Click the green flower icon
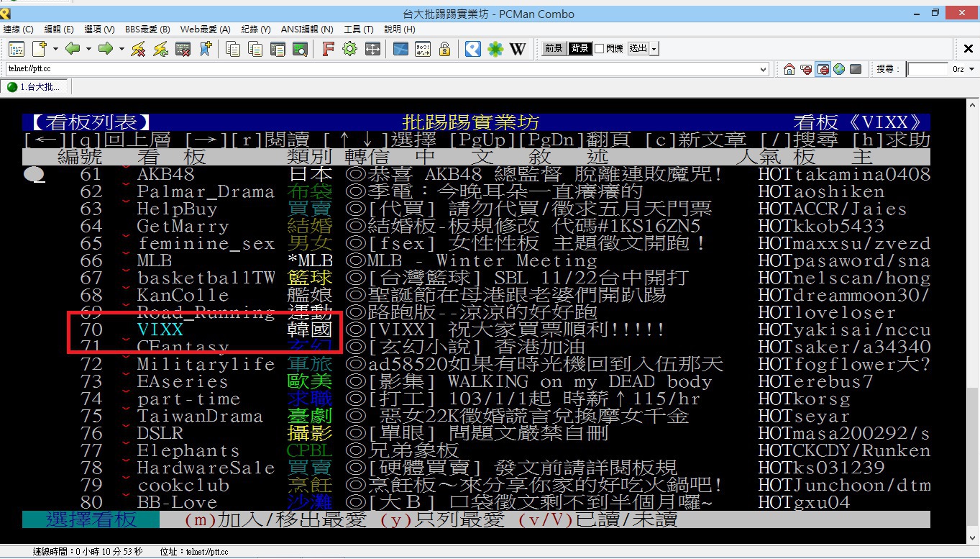The image size is (980, 559). click(495, 49)
